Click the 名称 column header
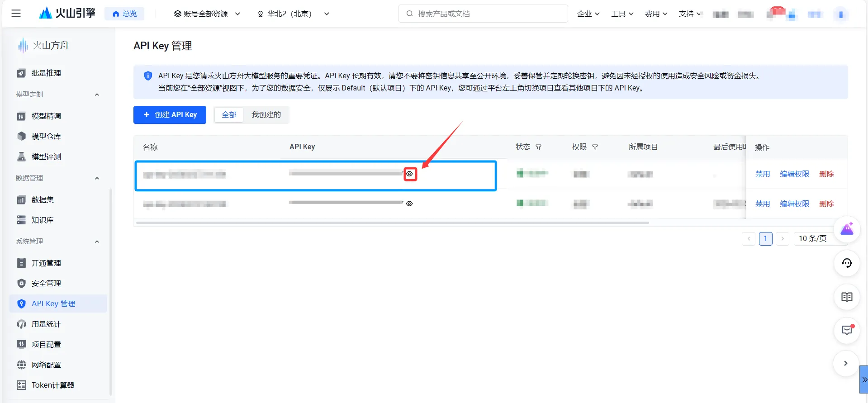The height and width of the screenshot is (403, 868). click(150, 147)
